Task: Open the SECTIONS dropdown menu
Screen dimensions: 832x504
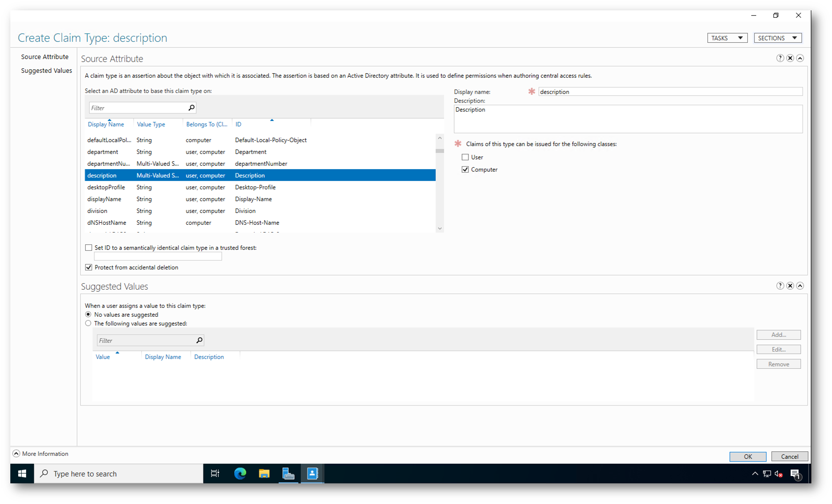Action: (x=777, y=38)
